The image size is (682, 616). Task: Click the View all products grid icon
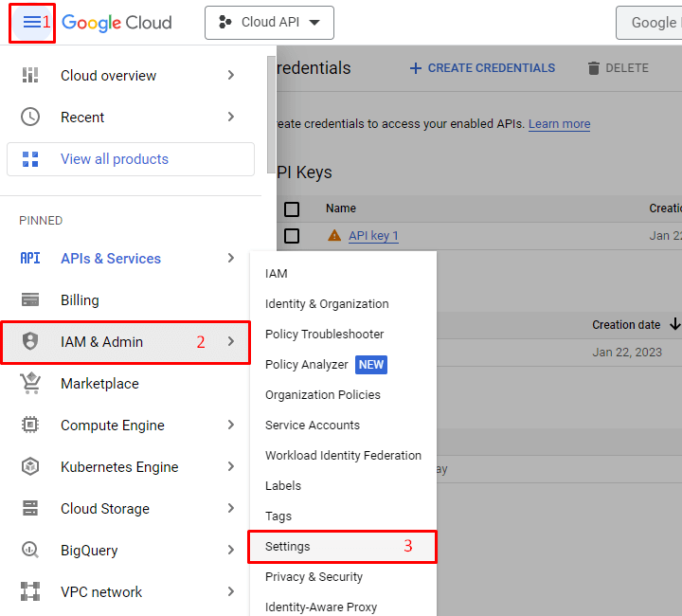pyautogui.click(x=30, y=159)
